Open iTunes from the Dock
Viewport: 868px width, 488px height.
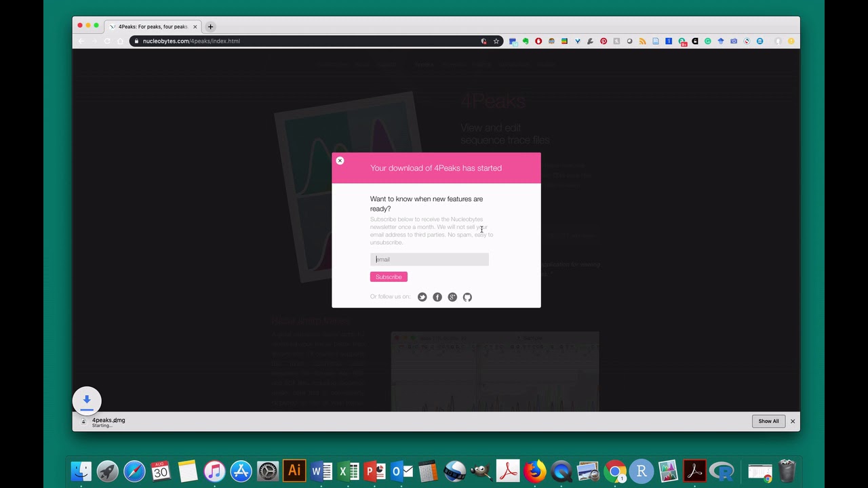pyautogui.click(x=214, y=471)
